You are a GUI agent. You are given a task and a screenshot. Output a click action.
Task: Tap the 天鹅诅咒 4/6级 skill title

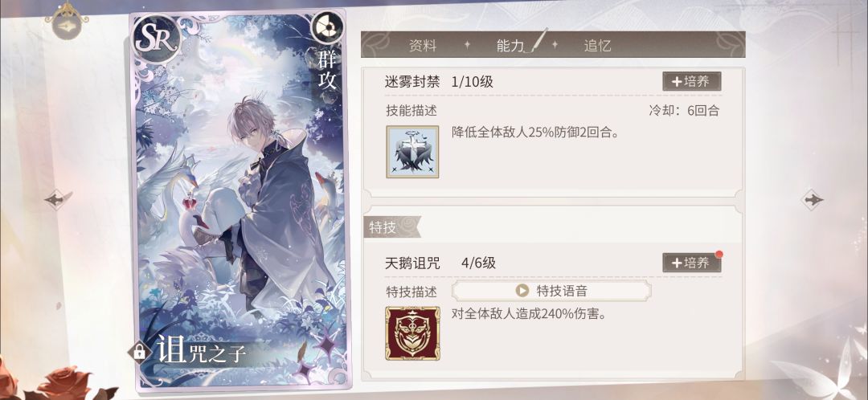pos(440,263)
